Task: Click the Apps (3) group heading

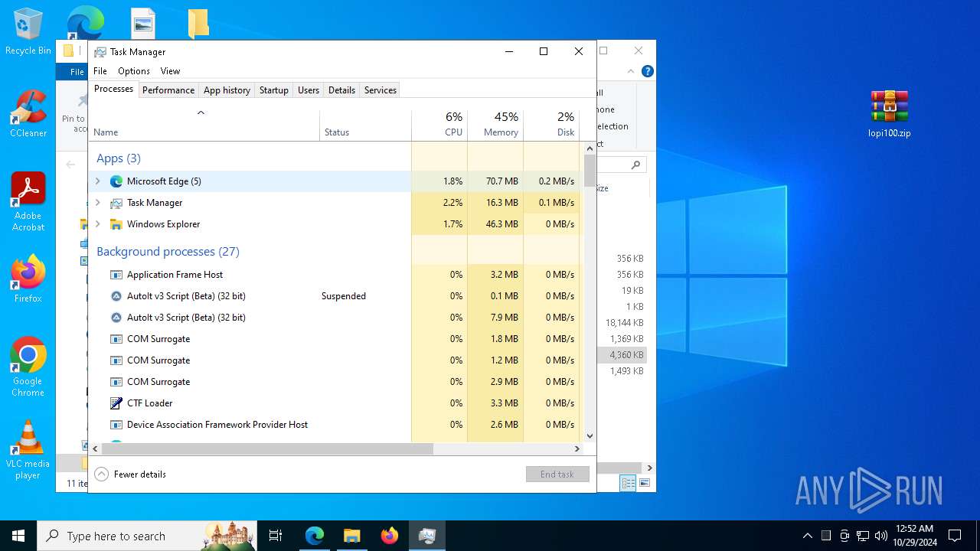Action: click(119, 158)
